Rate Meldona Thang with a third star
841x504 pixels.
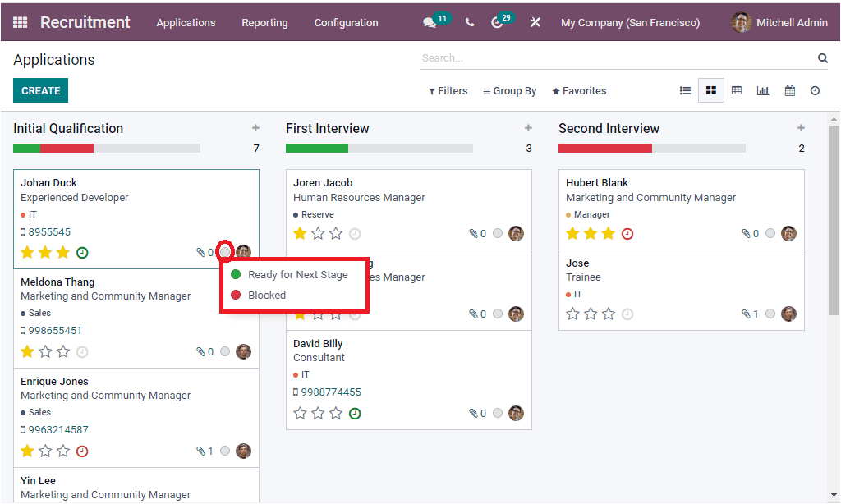(63, 351)
